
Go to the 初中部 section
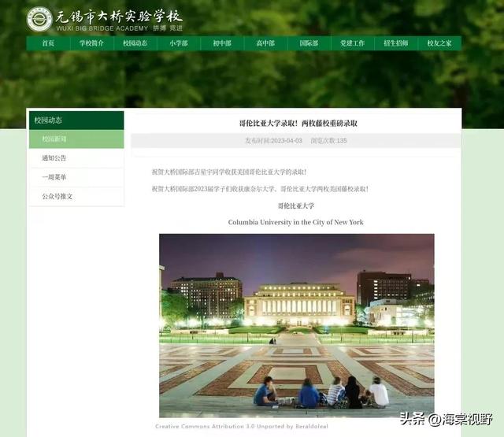point(222,43)
